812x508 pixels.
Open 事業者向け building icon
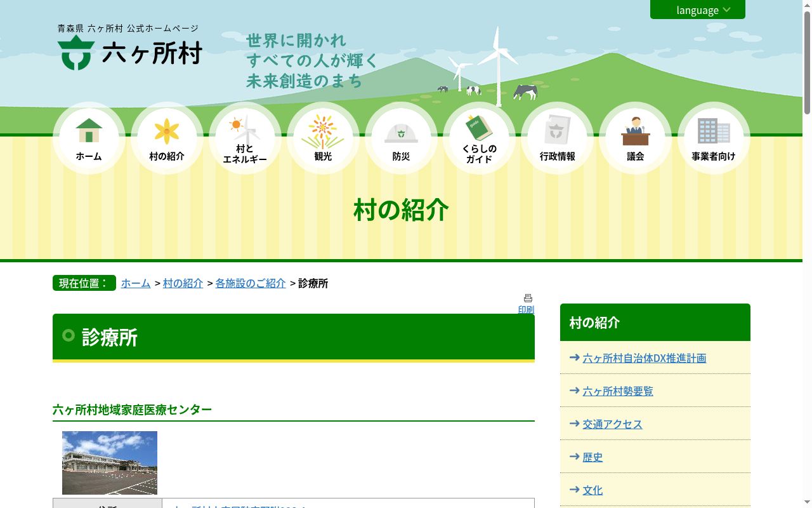[x=714, y=138]
